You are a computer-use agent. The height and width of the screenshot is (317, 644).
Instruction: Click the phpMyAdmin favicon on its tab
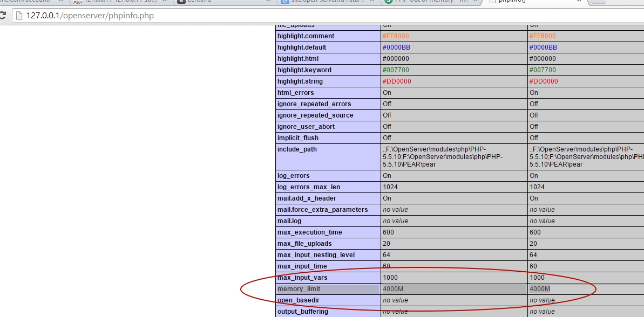pos(78,2)
